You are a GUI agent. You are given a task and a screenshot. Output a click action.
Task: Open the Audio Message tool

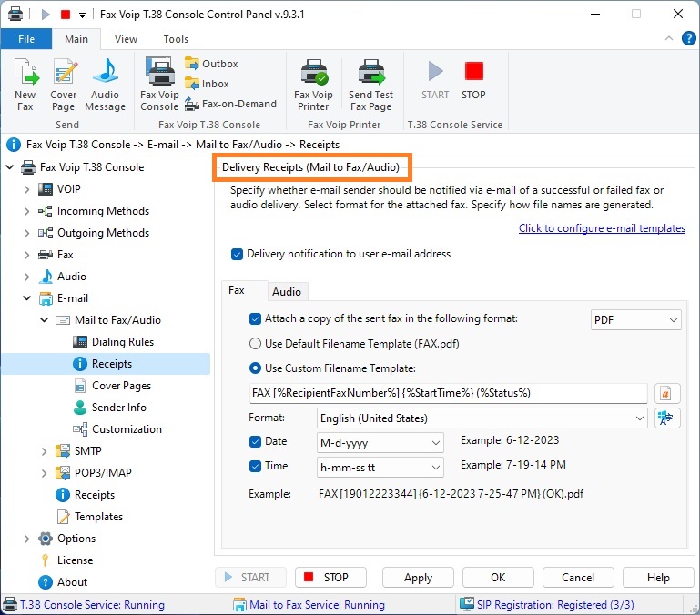[x=105, y=84]
